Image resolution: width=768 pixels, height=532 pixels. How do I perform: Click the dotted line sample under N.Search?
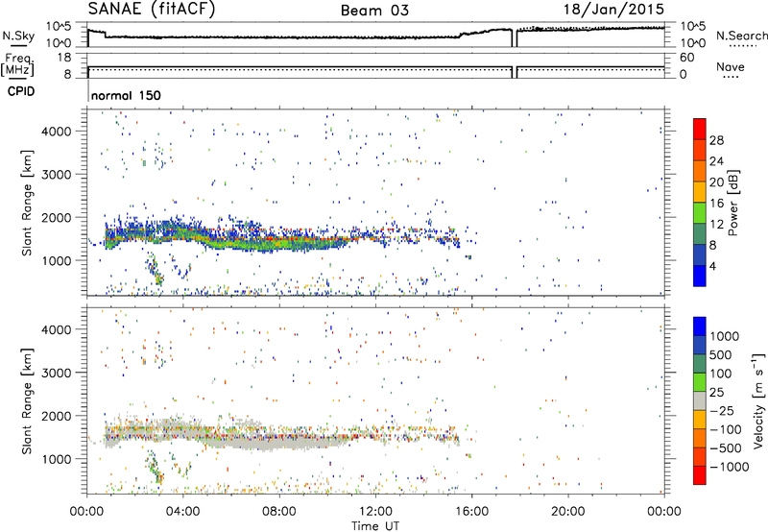click(743, 46)
